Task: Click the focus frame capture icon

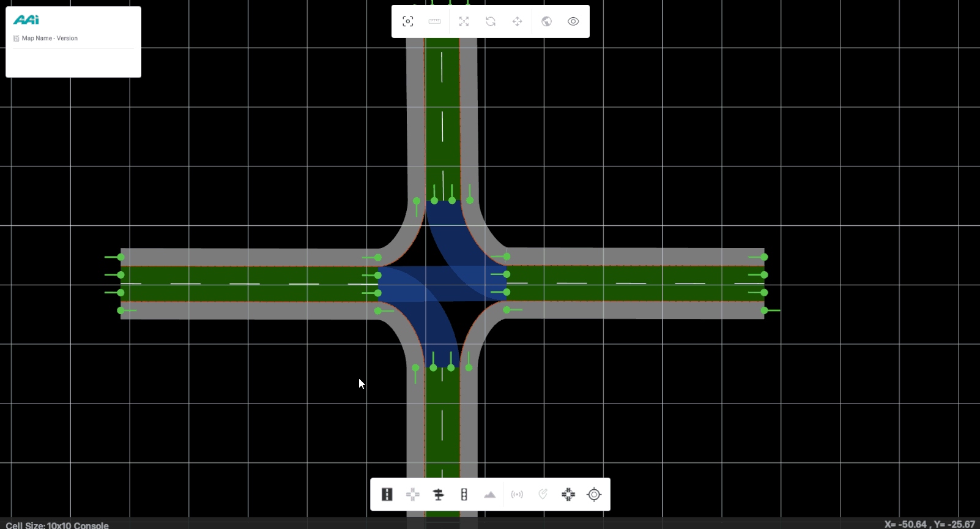Action: 408,21
